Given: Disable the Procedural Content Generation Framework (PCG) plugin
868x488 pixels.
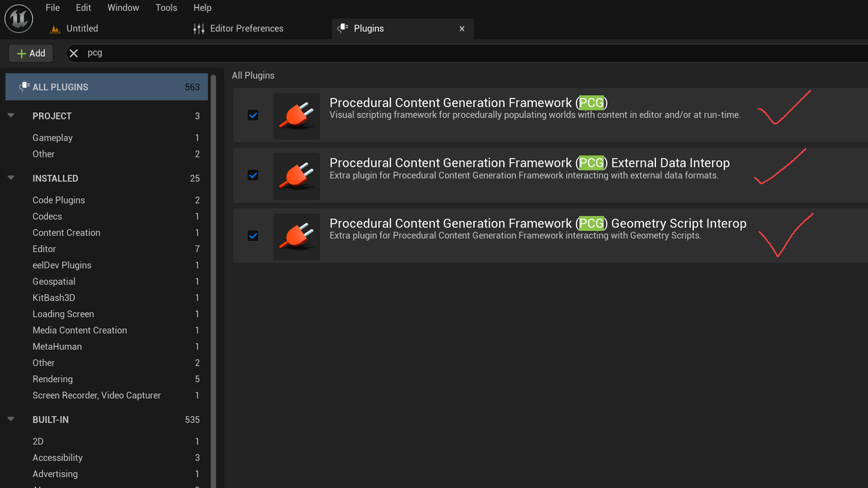Looking at the screenshot, I should click(x=253, y=115).
